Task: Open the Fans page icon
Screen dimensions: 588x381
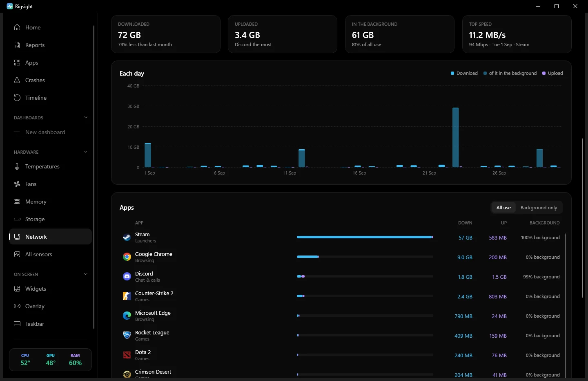Action: click(x=17, y=184)
